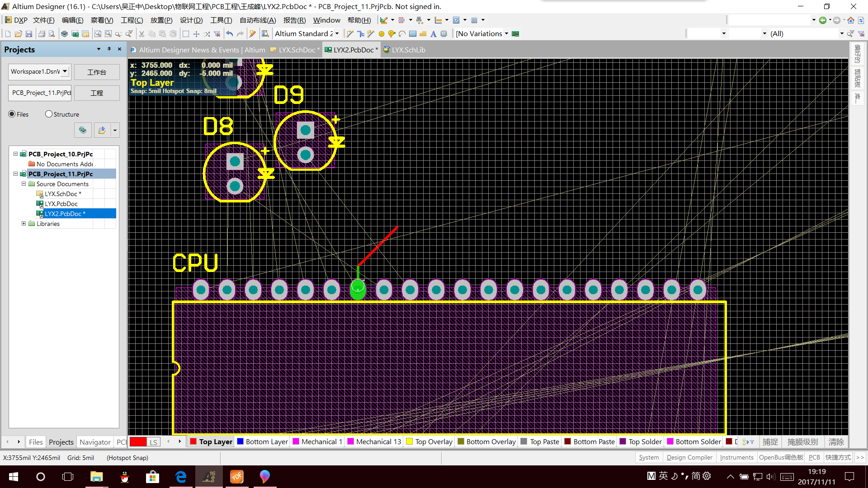This screenshot has width=868, height=488.
Task: Open Microsoft Edge from taskbar
Action: 181,477
